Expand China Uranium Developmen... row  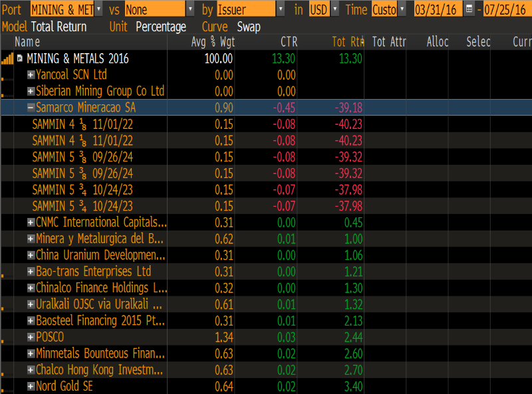tap(31, 255)
